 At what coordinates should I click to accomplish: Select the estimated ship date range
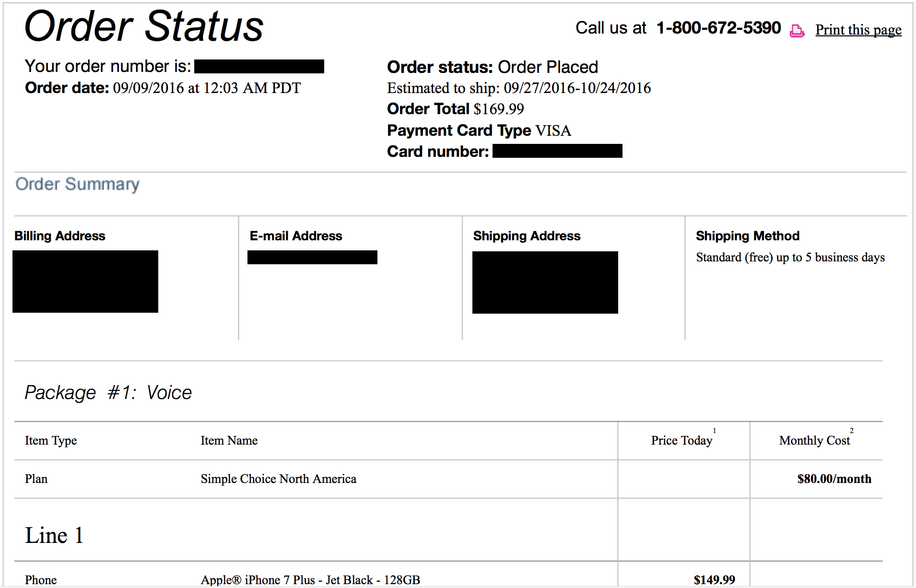coord(577,88)
